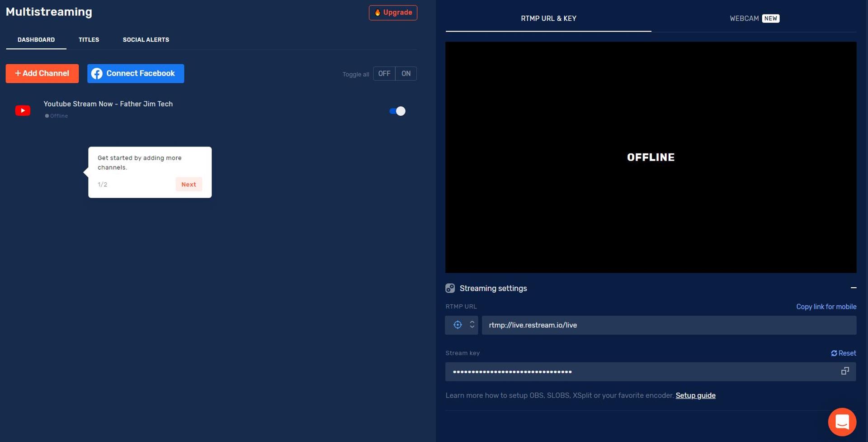Screen dimensions: 868x442
Task: Open the Titles tab
Action: [x=89, y=40]
